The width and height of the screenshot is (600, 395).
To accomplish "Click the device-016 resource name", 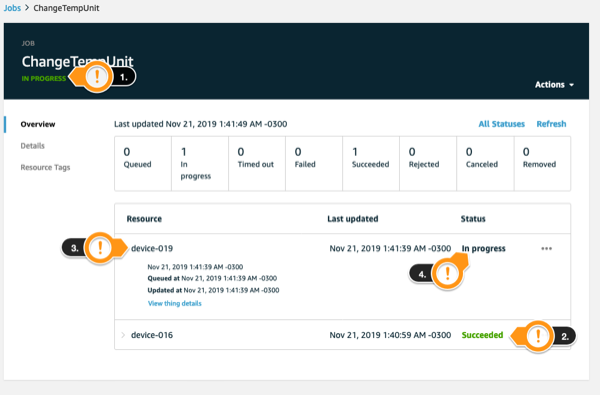I will 152,335.
